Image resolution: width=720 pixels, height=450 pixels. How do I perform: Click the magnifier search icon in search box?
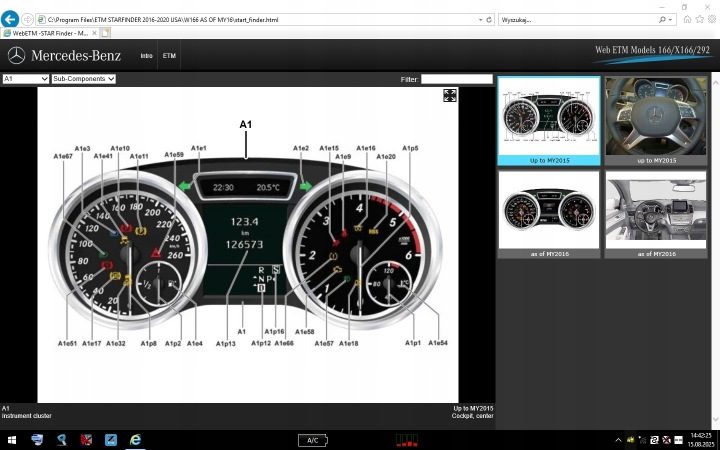pos(662,20)
